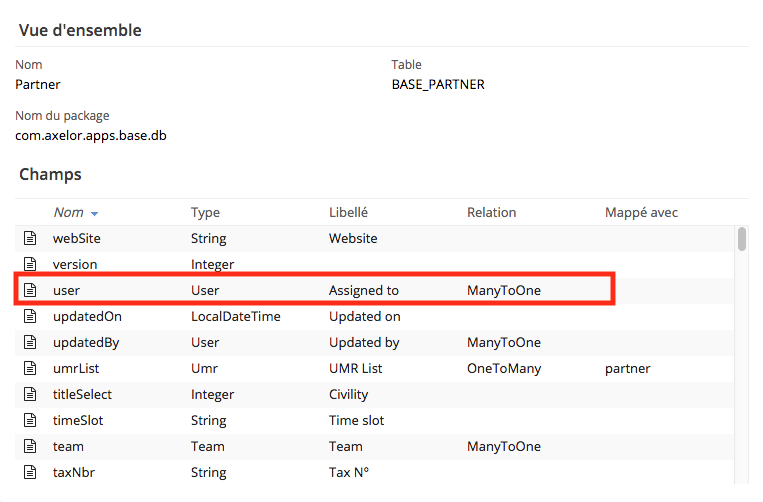Click the Relation column header
This screenshot has width=763, height=502.
[x=491, y=213]
